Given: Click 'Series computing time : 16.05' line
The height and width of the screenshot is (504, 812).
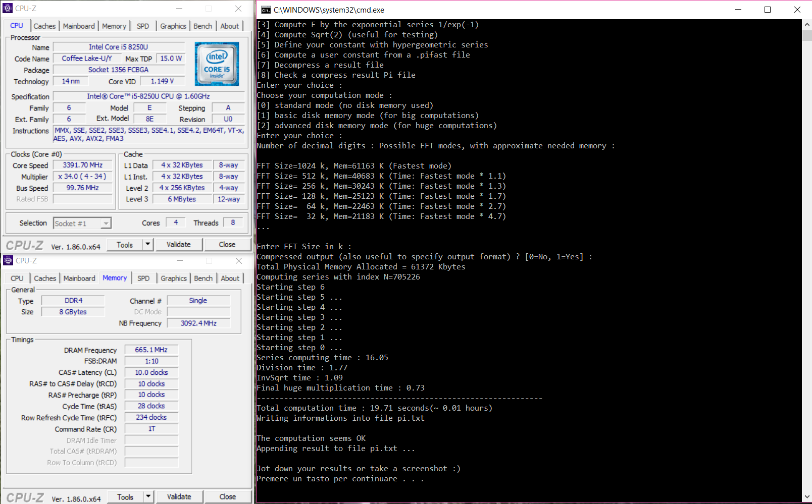Looking at the screenshot, I should tap(322, 358).
